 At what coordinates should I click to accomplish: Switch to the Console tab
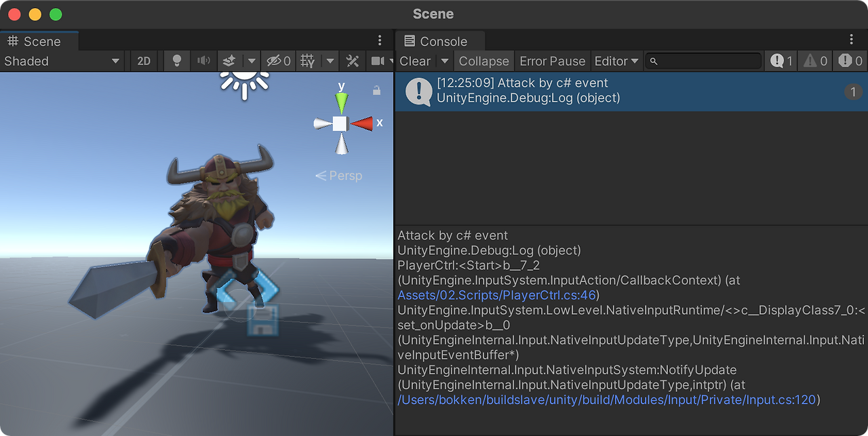tap(439, 41)
